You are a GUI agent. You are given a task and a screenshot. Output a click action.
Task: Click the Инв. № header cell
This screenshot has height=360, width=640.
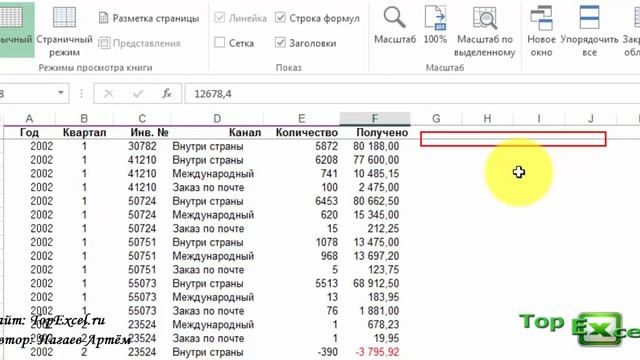[x=142, y=133]
